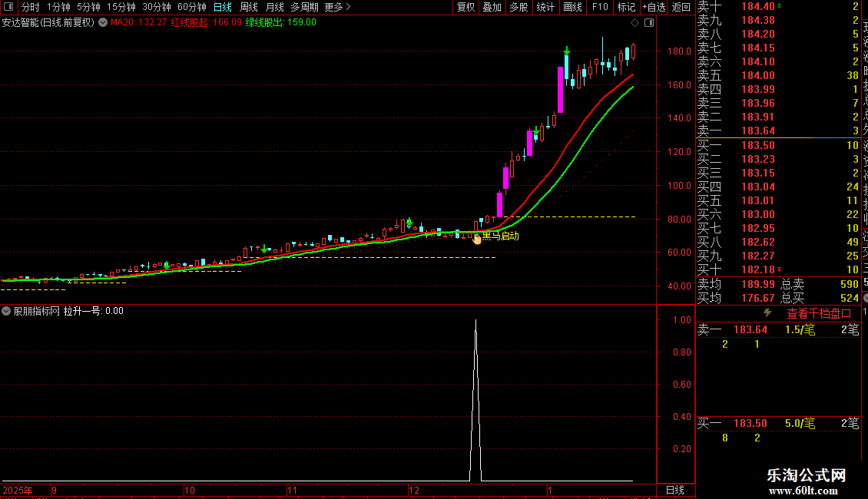Click the 卖均 value 189.99
Screen dimensions: 868x499
click(x=758, y=284)
